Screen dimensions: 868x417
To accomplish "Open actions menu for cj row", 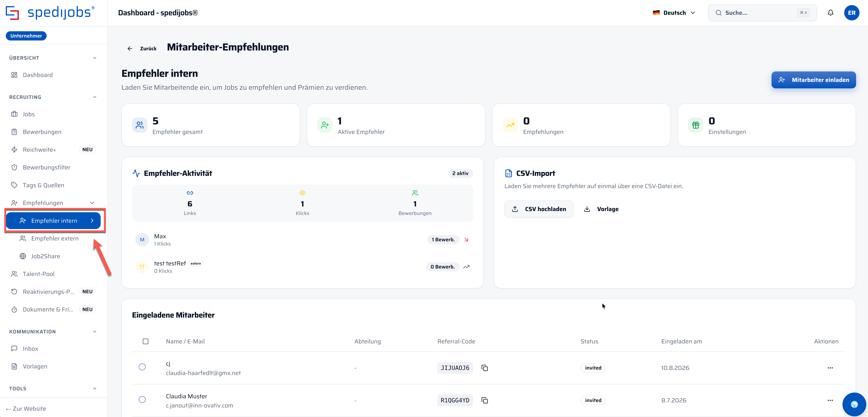I will point(830,368).
